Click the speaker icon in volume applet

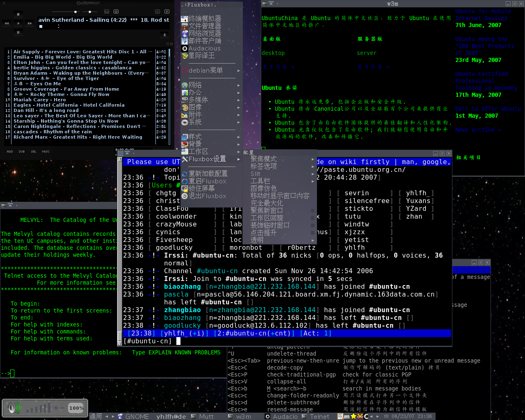point(14,408)
